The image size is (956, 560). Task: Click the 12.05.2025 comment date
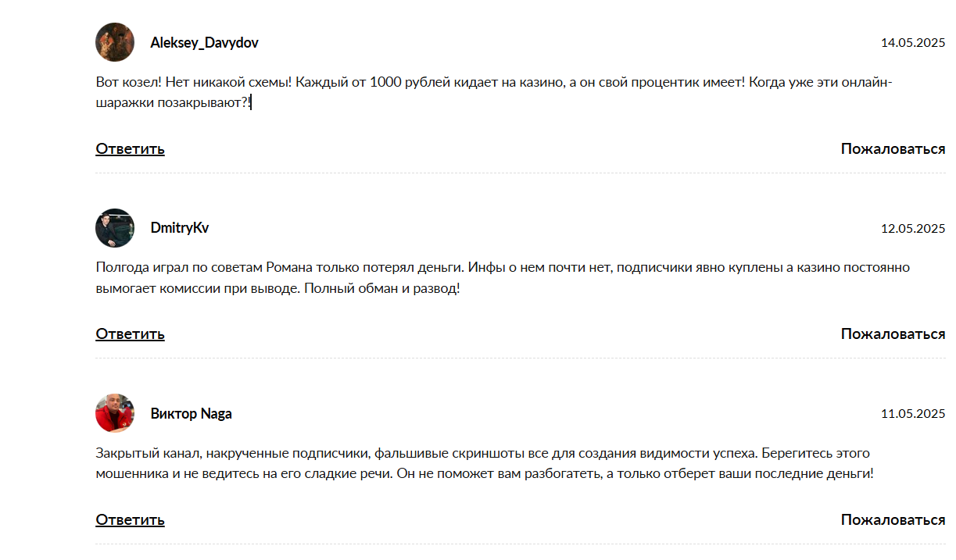click(x=913, y=229)
